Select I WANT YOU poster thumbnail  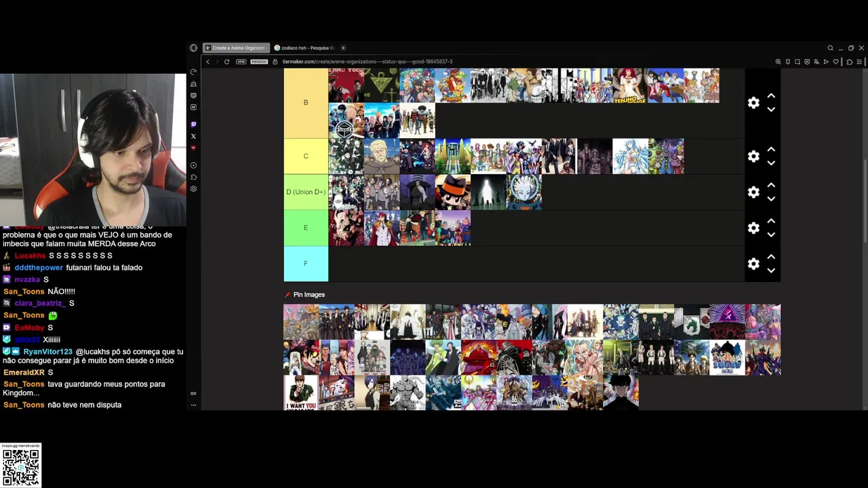(301, 393)
